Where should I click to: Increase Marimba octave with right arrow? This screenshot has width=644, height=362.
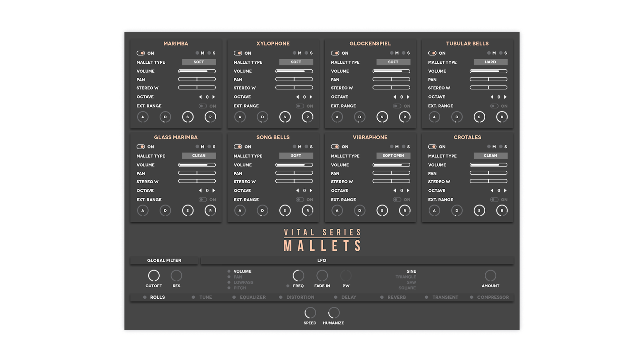214,97
